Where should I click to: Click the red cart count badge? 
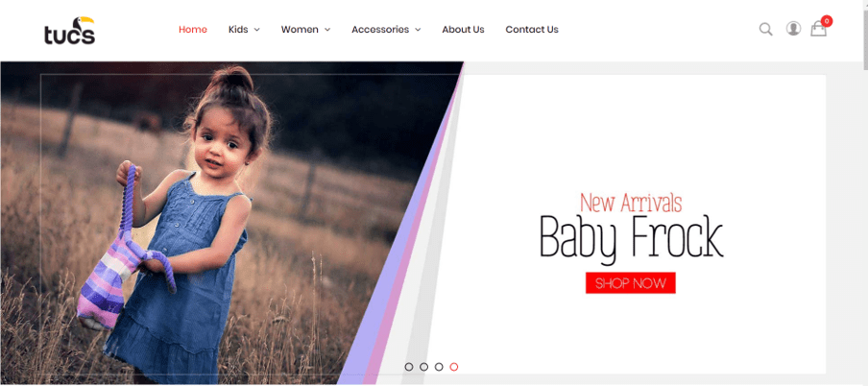tap(827, 21)
